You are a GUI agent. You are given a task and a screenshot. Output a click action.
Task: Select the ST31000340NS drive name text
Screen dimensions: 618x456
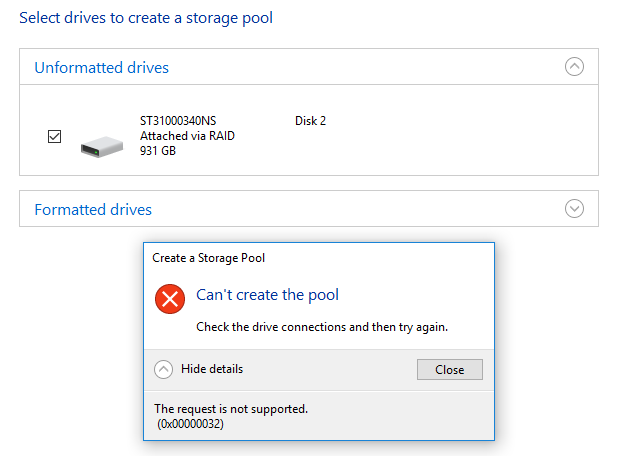pos(178,121)
